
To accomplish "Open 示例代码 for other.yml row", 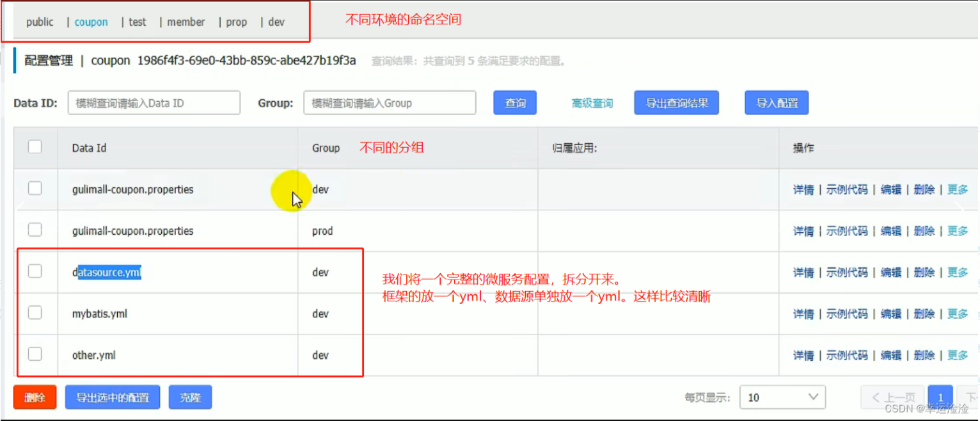I will click(x=847, y=355).
